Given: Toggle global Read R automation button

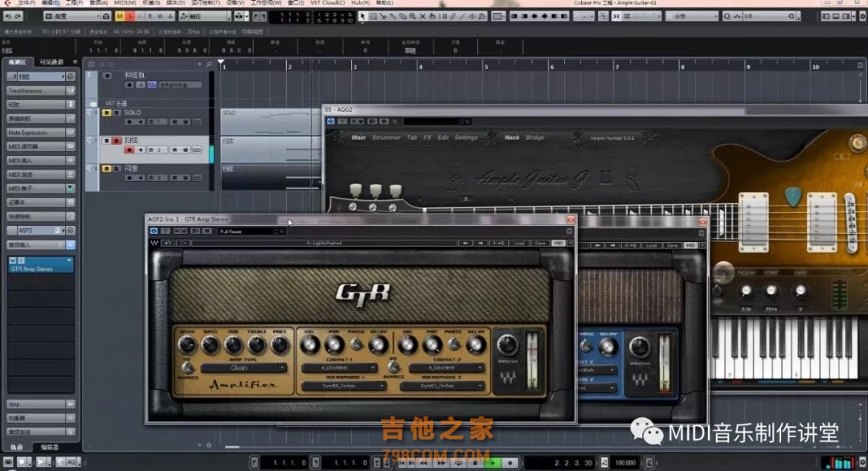Looking at the screenshot, I should [150, 16].
